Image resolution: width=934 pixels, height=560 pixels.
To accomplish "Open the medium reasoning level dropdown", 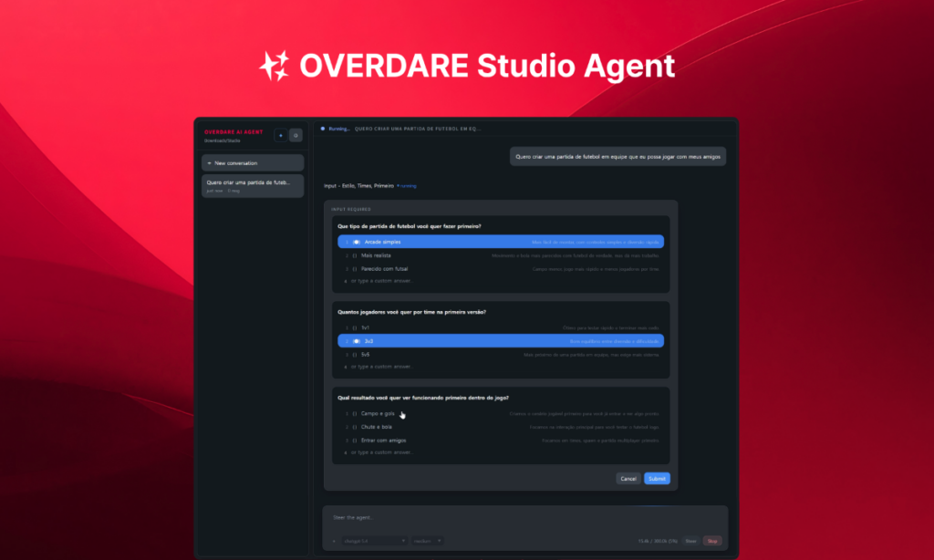I will click(x=427, y=541).
